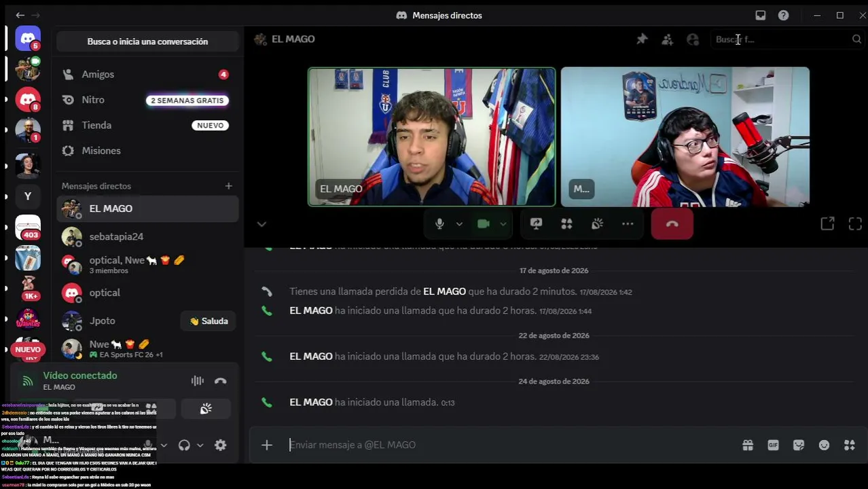Collapse the call panel with chevron
Screen dimensions: 868x489
click(x=261, y=224)
